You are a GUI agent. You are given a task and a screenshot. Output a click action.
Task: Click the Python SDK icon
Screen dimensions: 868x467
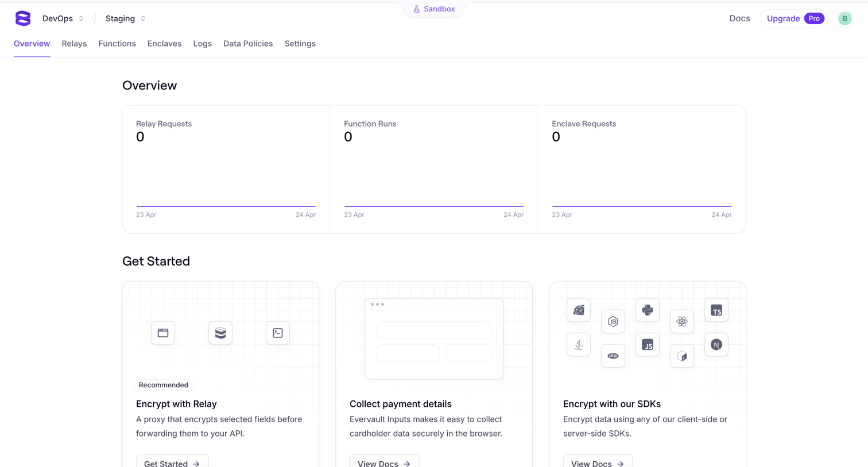[648, 310]
